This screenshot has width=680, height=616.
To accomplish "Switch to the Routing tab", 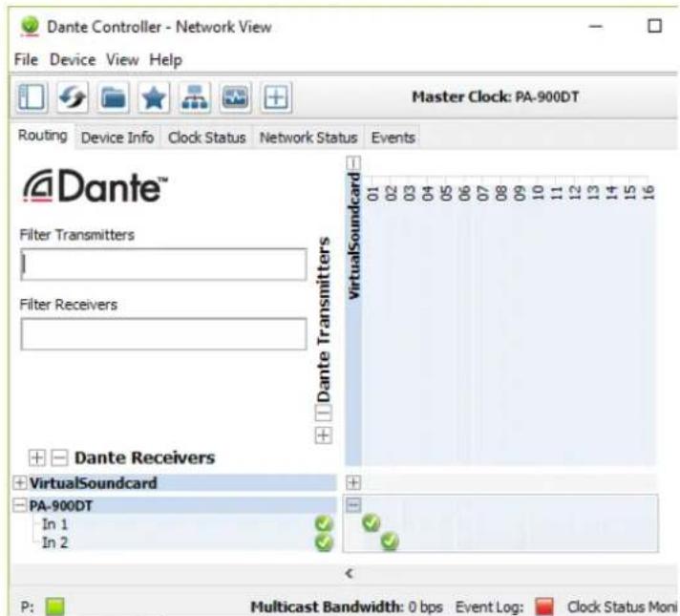I will point(42,136).
